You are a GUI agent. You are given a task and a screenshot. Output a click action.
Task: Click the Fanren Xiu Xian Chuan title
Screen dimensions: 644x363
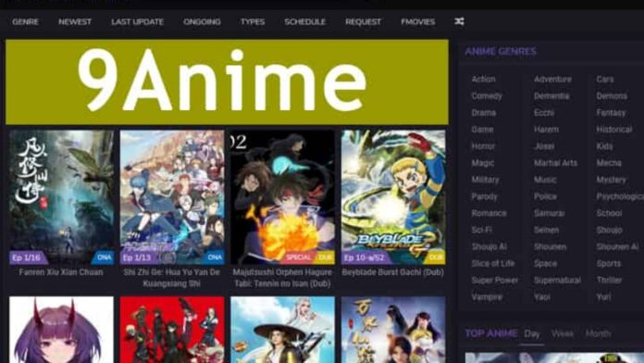coord(61,272)
